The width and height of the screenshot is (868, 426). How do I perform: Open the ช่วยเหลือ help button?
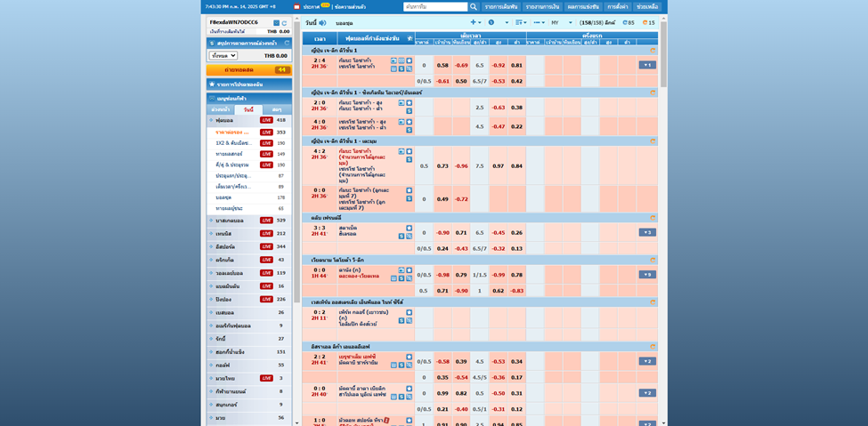[x=646, y=6]
